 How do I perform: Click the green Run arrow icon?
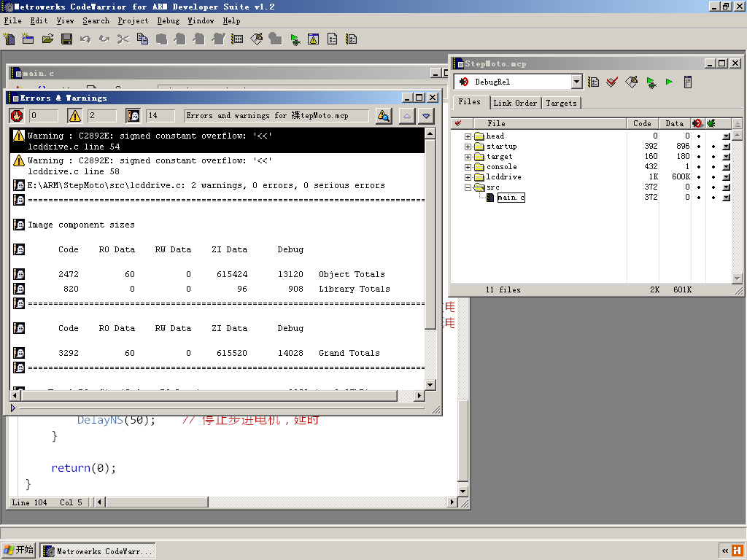point(669,82)
